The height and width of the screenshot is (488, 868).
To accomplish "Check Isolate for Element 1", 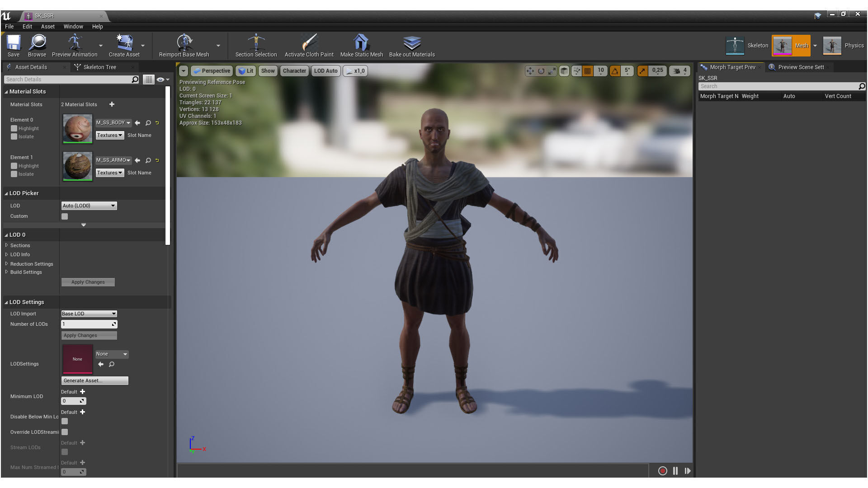I will click(x=14, y=174).
